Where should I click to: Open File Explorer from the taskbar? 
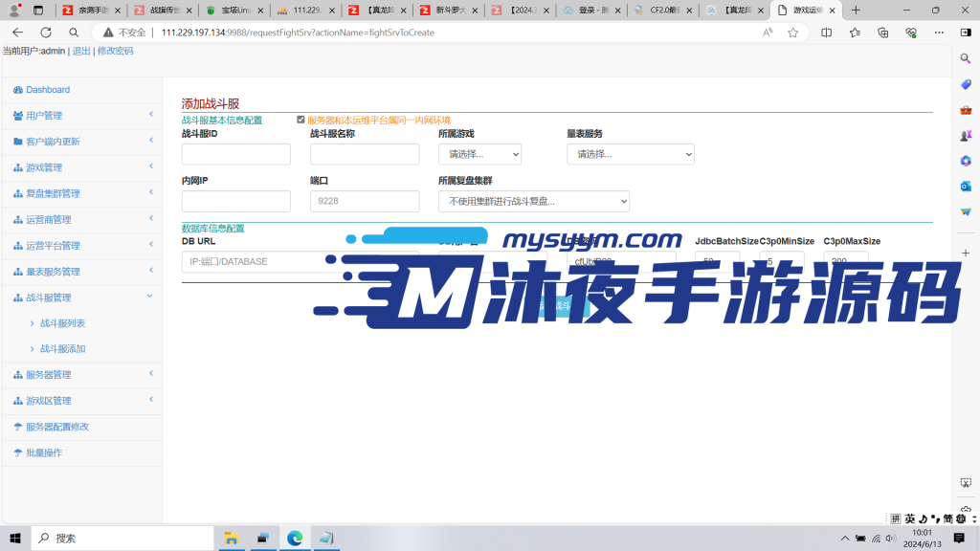coord(231,539)
